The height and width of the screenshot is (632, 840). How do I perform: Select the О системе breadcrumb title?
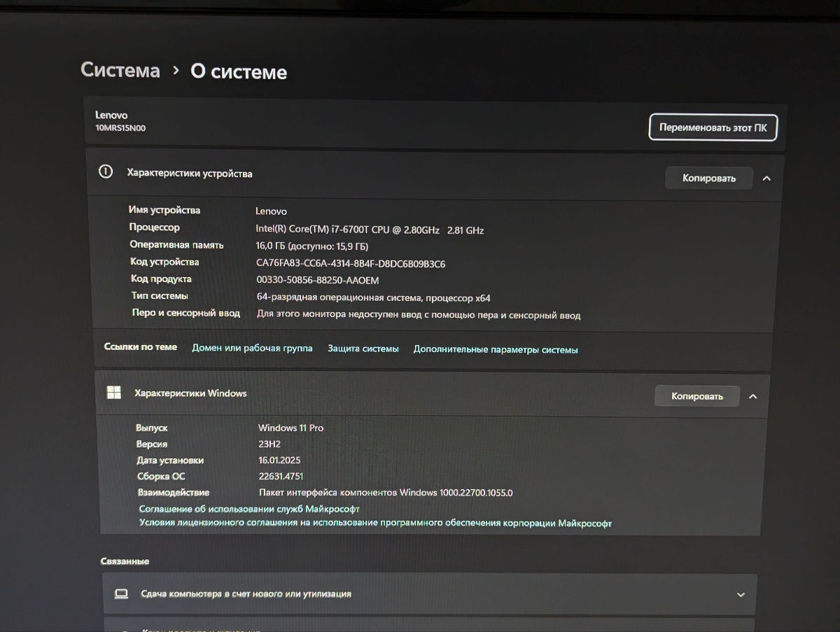(x=239, y=71)
